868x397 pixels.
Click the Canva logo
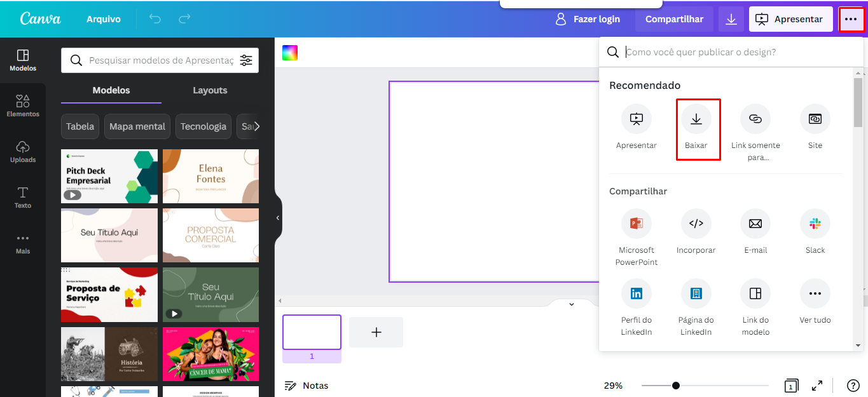coord(41,18)
